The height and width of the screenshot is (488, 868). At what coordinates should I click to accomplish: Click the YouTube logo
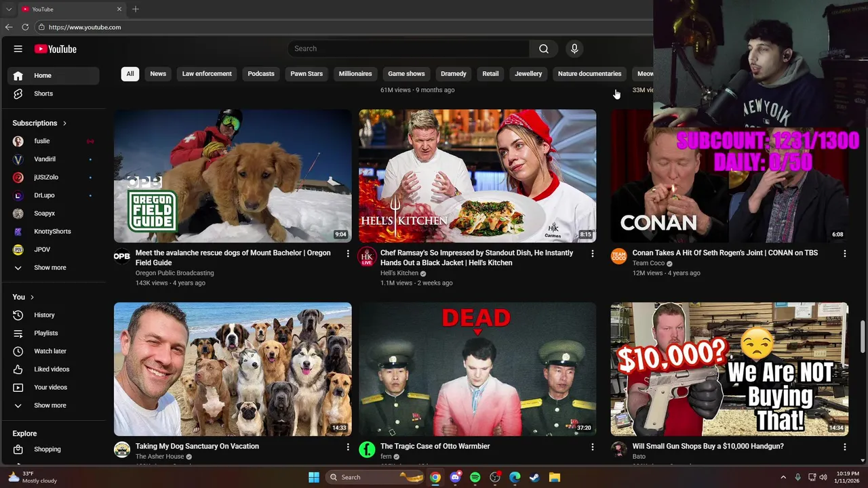click(x=56, y=49)
